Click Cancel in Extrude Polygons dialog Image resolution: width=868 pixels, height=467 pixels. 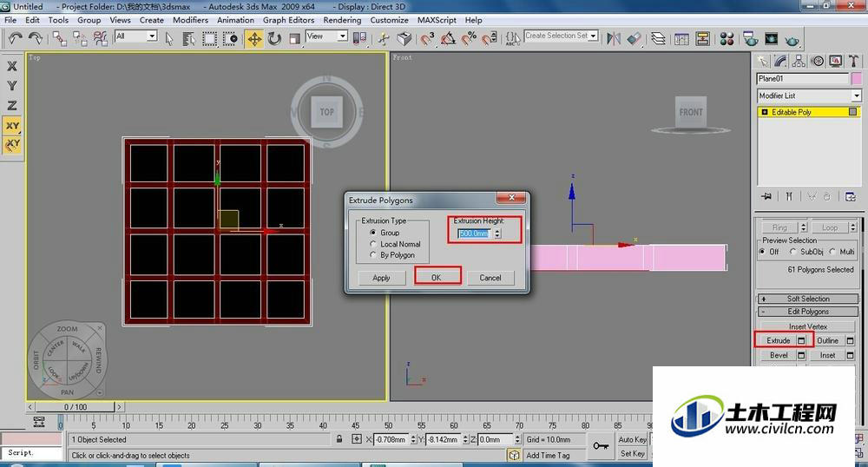[x=490, y=278]
